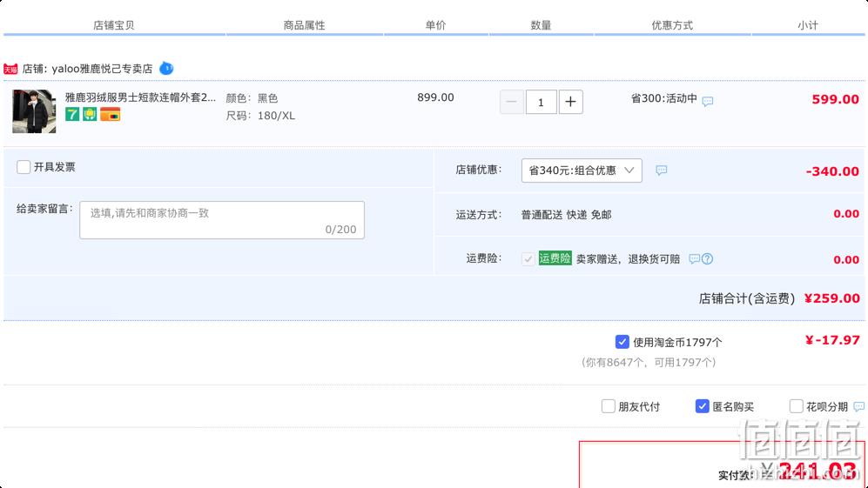Click the down jacket product thumbnail
Image resolution: width=868 pixels, height=488 pixels.
tap(34, 111)
